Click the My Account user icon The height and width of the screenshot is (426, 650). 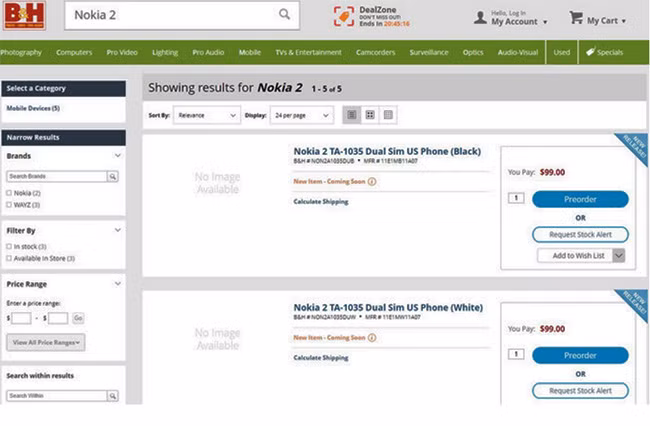481,17
